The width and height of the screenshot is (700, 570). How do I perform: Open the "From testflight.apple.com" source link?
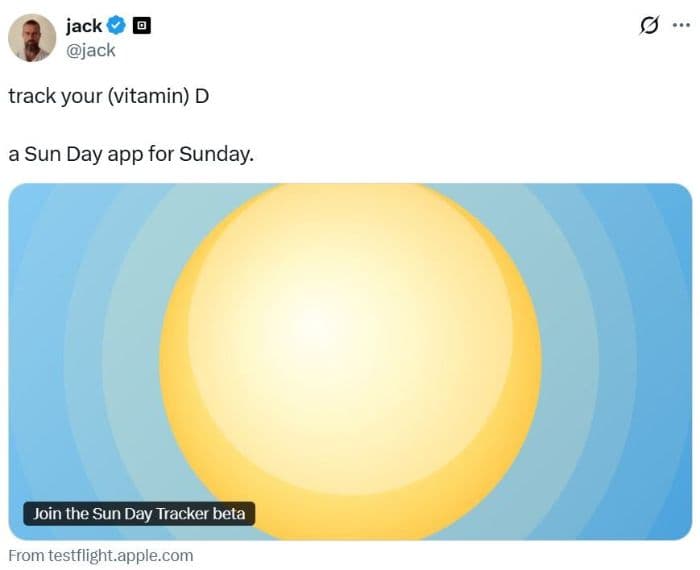pos(100,555)
